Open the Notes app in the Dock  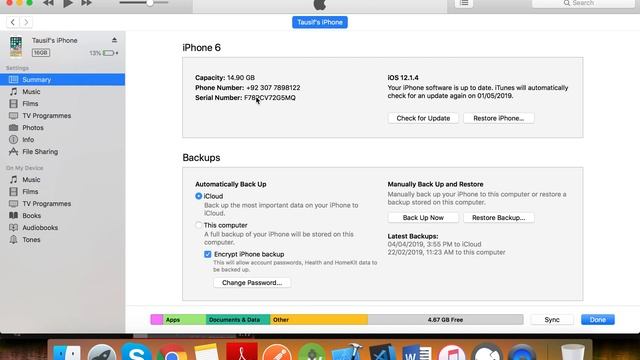pyautogui.click(x=207, y=352)
